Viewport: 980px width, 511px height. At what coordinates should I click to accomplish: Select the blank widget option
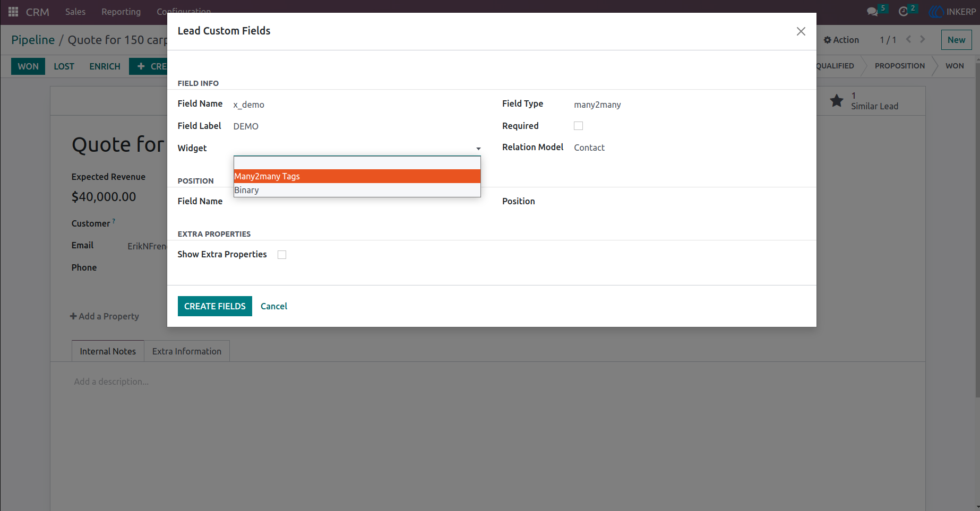(x=357, y=163)
